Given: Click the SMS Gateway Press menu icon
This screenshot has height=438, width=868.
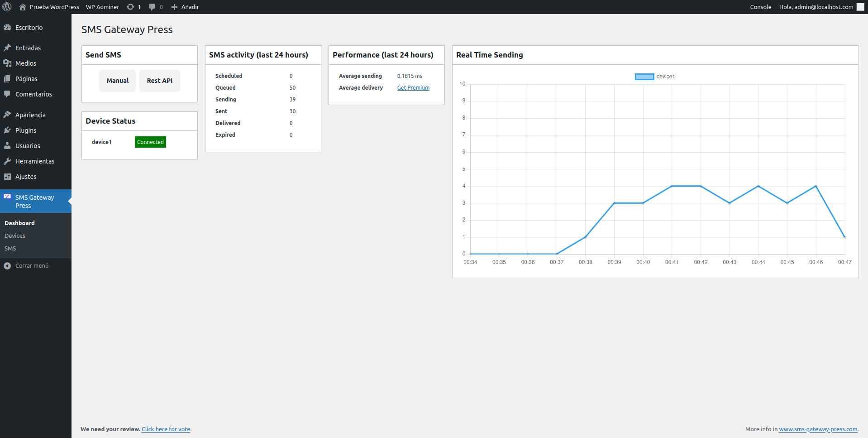Looking at the screenshot, I should pos(7,197).
